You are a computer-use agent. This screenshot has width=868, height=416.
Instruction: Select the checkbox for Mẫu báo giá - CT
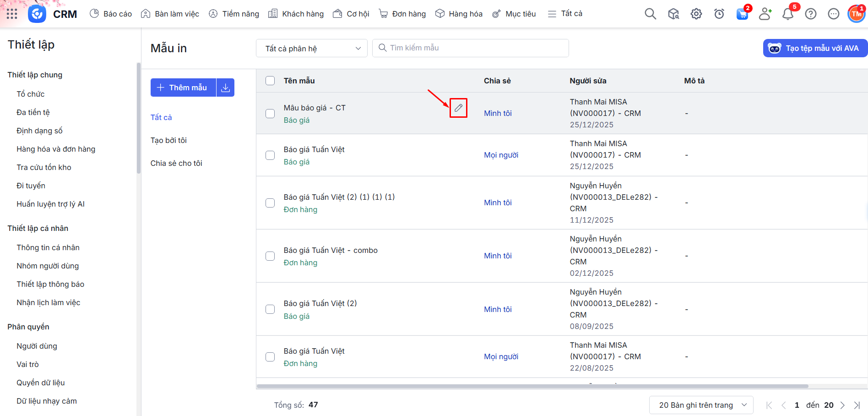270,114
